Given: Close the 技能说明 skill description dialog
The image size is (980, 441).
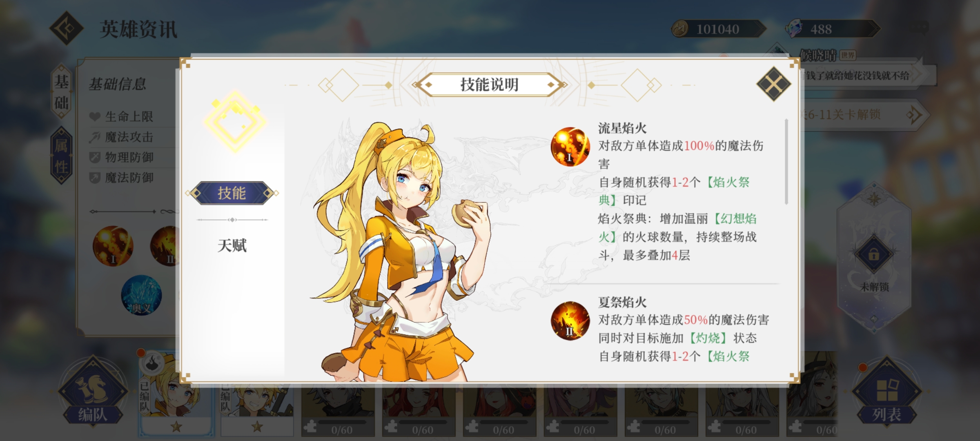Looking at the screenshot, I should coord(773,84).
